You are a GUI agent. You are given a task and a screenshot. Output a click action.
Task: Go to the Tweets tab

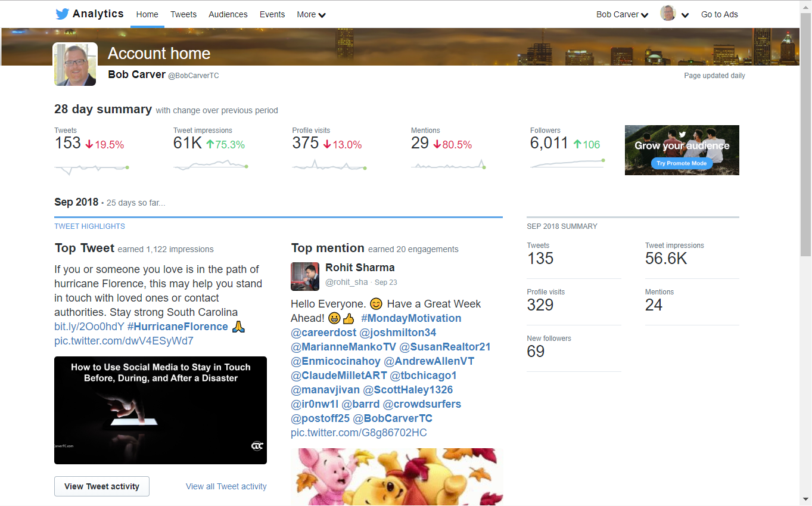183,14
